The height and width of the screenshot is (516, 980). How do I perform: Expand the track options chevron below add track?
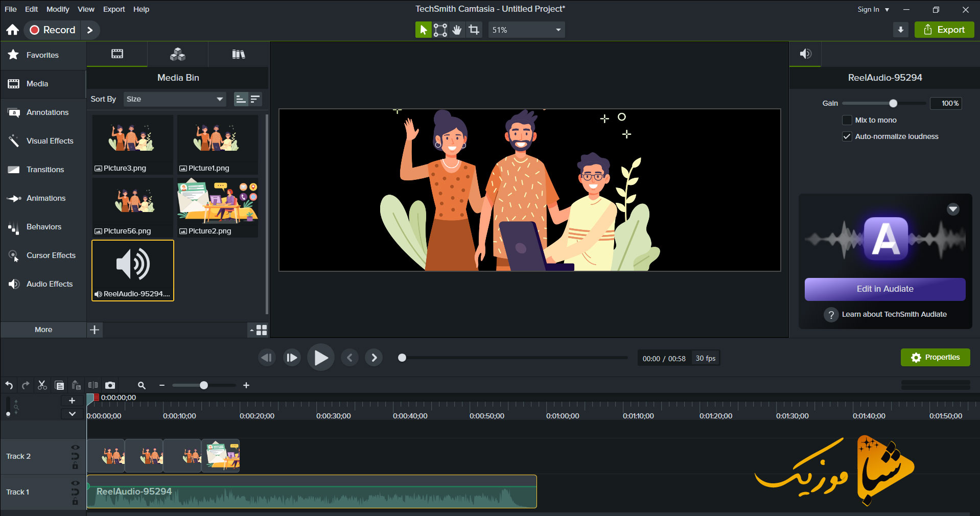click(x=72, y=414)
